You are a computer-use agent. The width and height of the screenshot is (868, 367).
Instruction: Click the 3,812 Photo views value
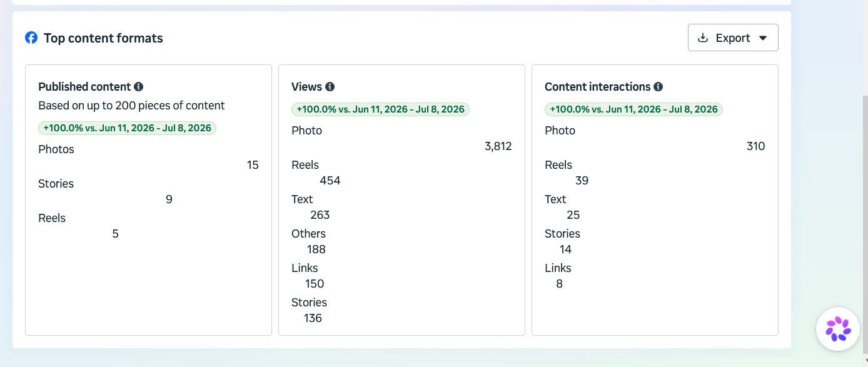click(498, 146)
